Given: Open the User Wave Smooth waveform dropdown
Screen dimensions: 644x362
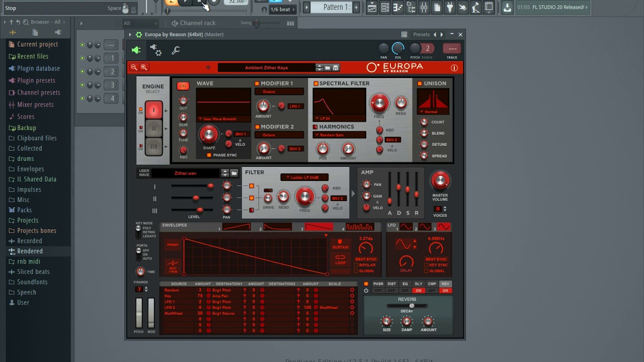Looking at the screenshot, I should [x=223, y=119].
